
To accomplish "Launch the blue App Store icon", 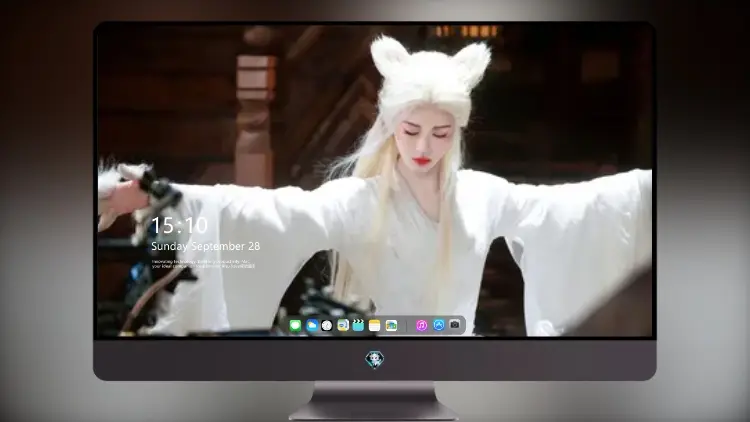I will [439, 325].
